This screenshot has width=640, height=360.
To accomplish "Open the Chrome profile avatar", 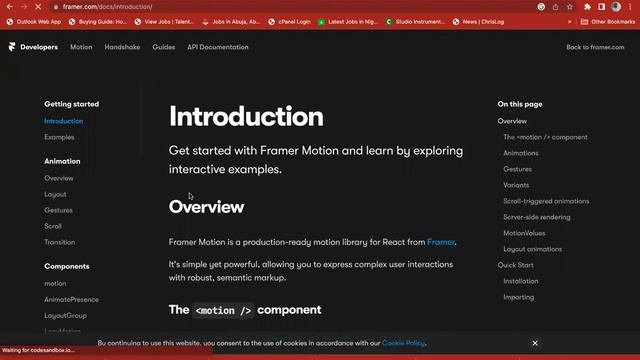I will coord(616,7).
